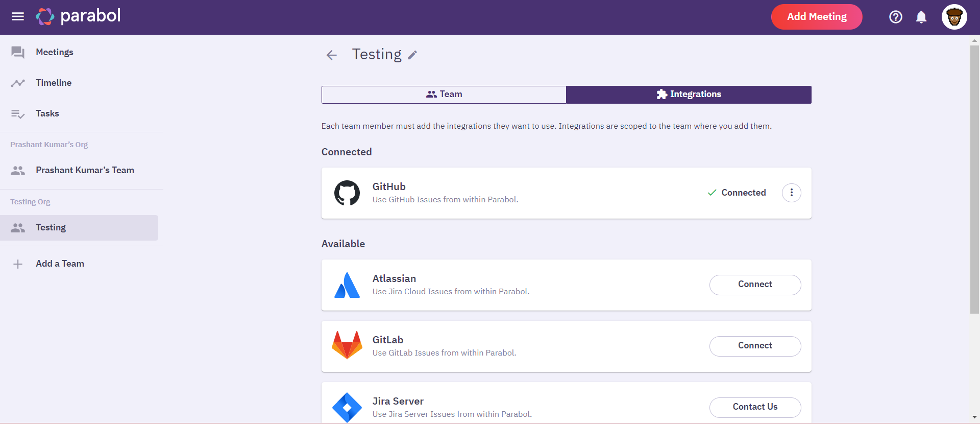Click the page vertical scrollbar
The width and height of the screenshot is (980, 424).
[974, 179]
